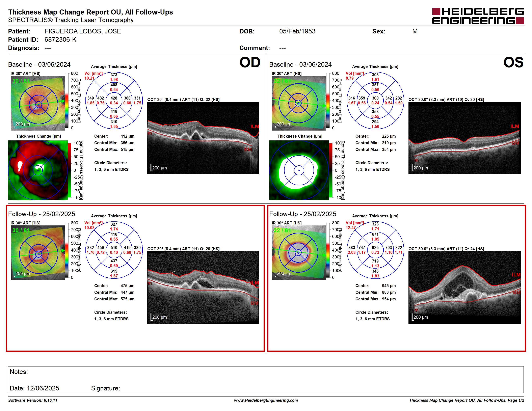Click OD baseline Central Max 515 µm
The height and width of the screenshot is (411, 532).
(x=127, y=149)
